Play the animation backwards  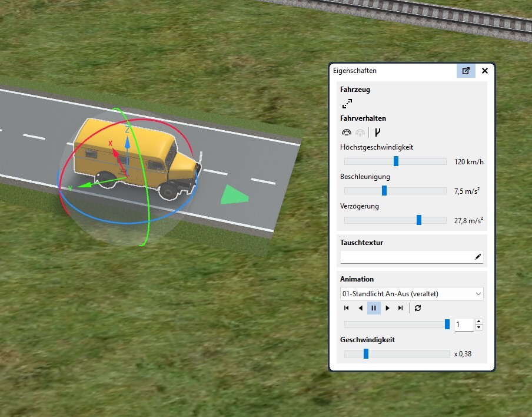(x=360, y=308)
